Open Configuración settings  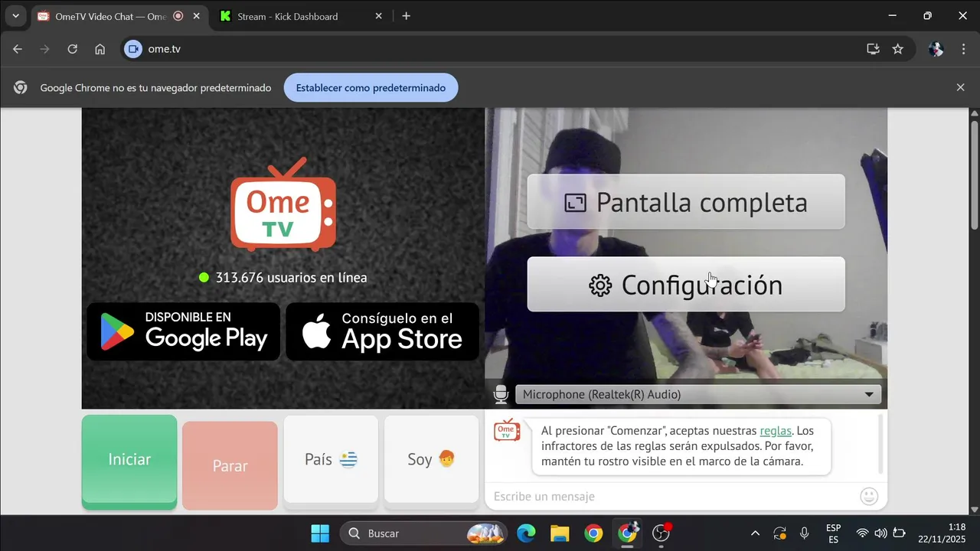(686, 284)
